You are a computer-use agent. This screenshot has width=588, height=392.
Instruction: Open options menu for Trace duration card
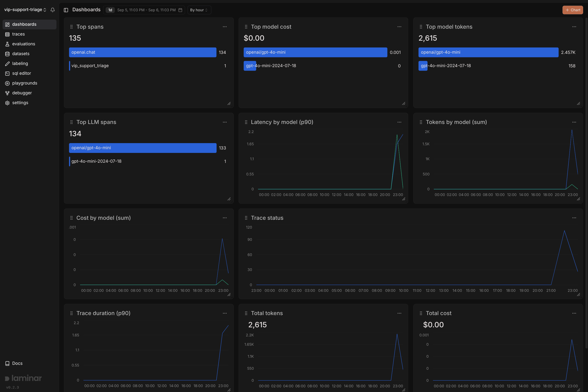(x=225, y=313)
